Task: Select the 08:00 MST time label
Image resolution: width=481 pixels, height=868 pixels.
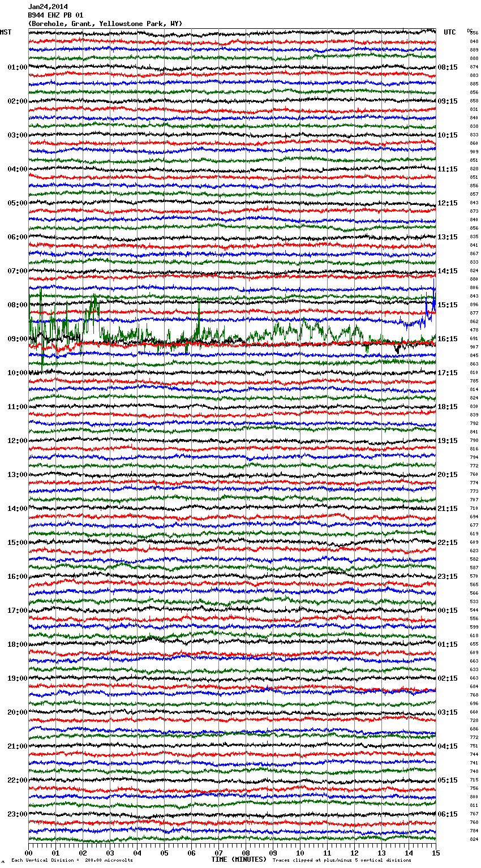Action: tap(18, 305)
